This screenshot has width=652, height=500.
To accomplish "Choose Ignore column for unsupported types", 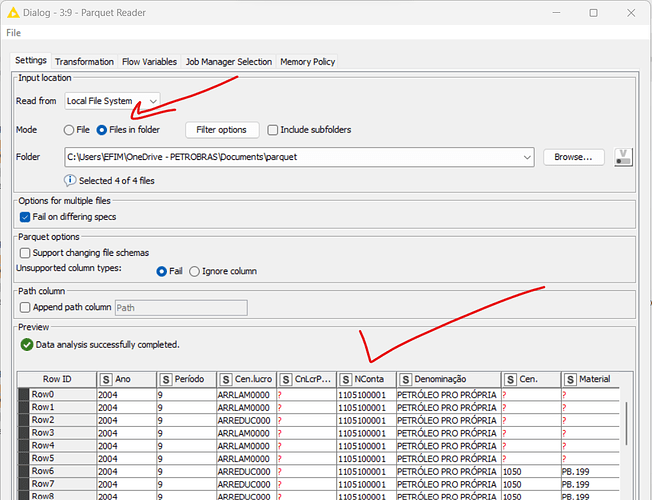I will click(194, 272).
